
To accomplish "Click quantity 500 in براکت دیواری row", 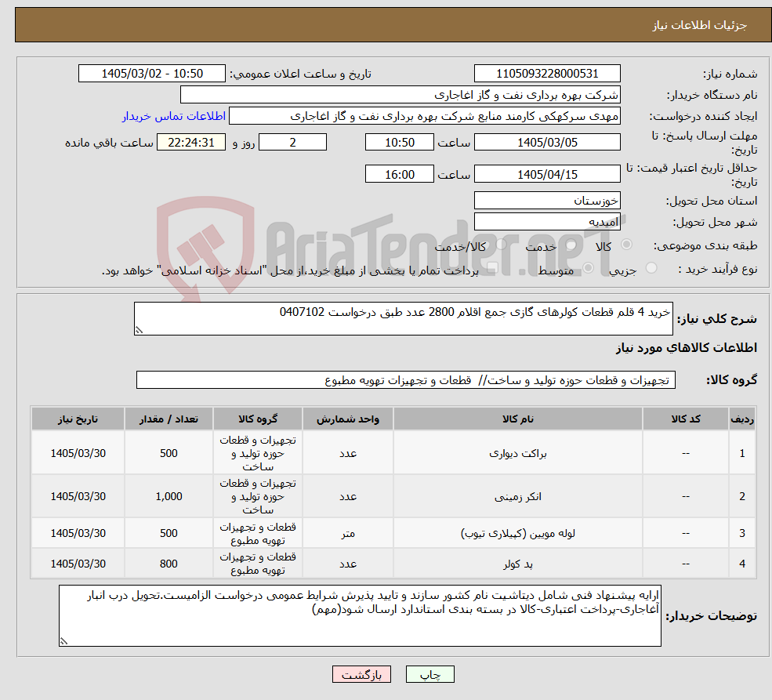I will 169,453.
